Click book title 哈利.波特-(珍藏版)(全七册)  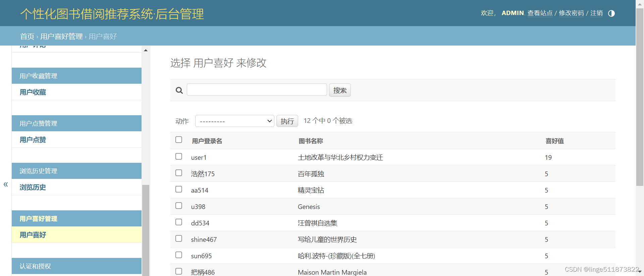click(336, 256)
